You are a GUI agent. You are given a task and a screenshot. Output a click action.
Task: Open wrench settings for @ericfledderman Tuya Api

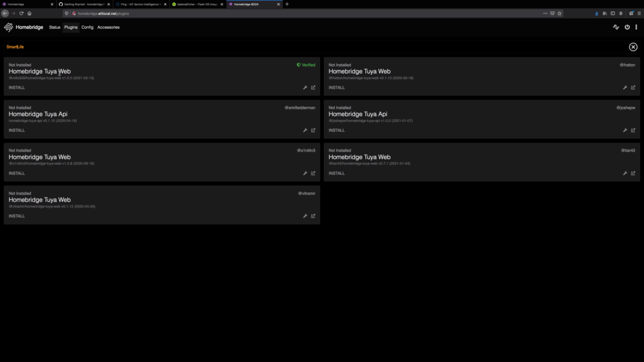pyautogui.click(x=305, y=130)
